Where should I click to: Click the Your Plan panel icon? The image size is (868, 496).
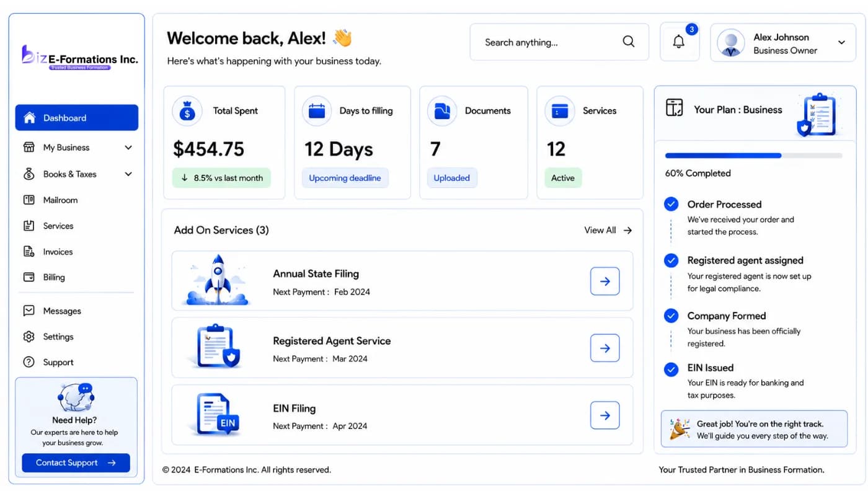click(x=675, y=107)
